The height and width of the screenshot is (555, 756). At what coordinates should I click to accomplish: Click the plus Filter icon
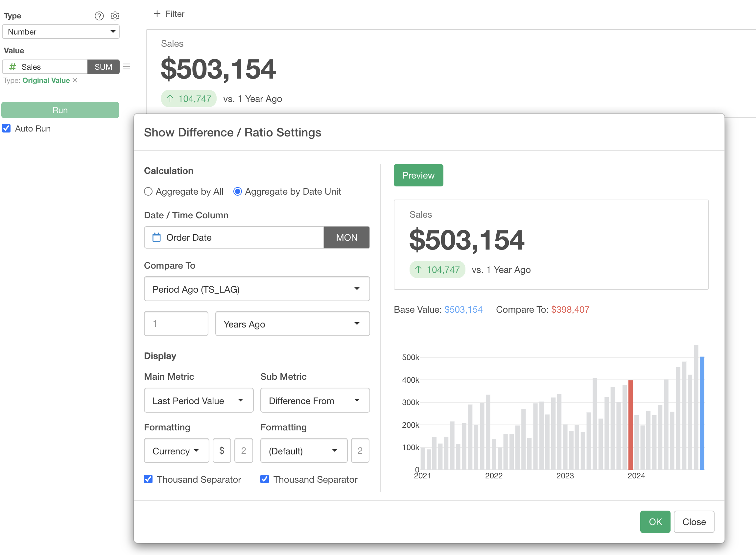click(x=157, y=14)
